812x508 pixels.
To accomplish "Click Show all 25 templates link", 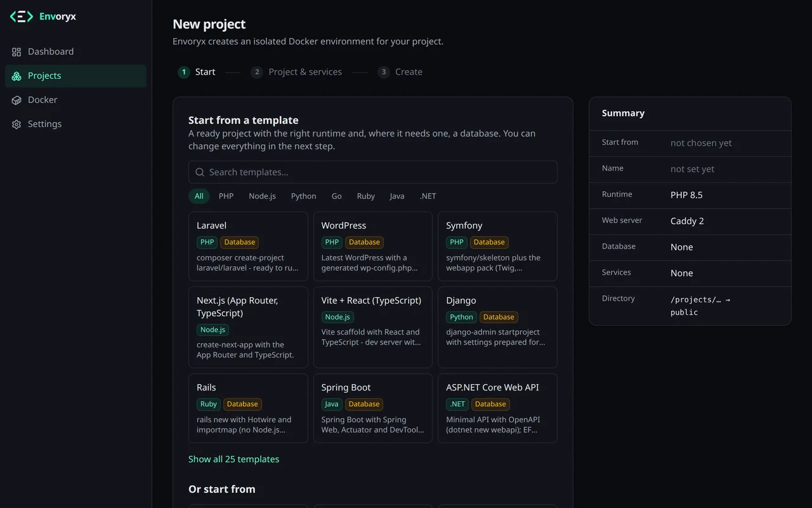I will click(x=233, y=459).
